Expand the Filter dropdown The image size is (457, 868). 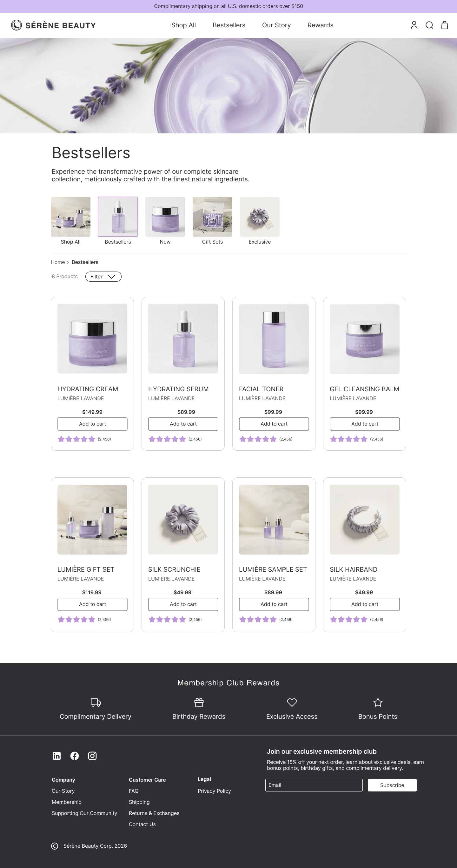click(x=103, y=277)
